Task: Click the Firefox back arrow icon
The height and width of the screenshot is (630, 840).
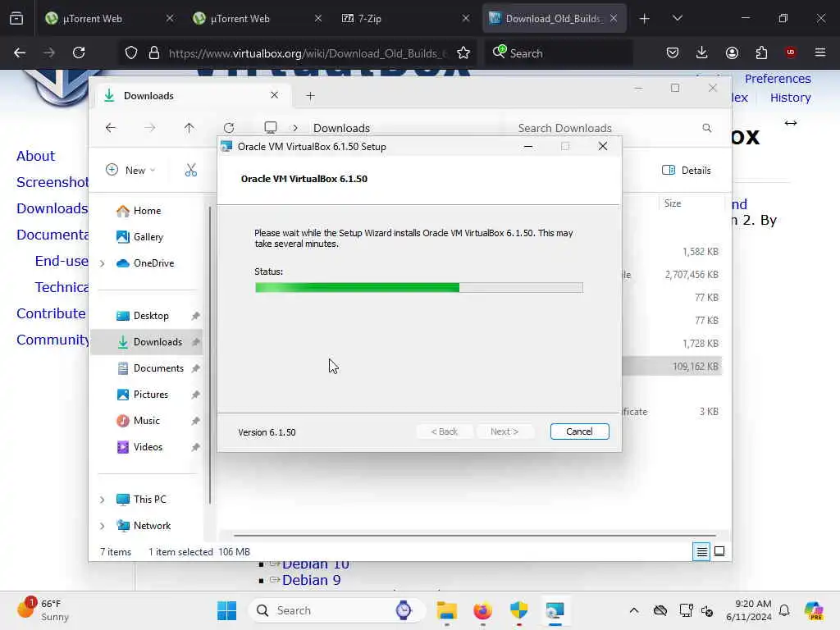Action: tap(20, 52)
